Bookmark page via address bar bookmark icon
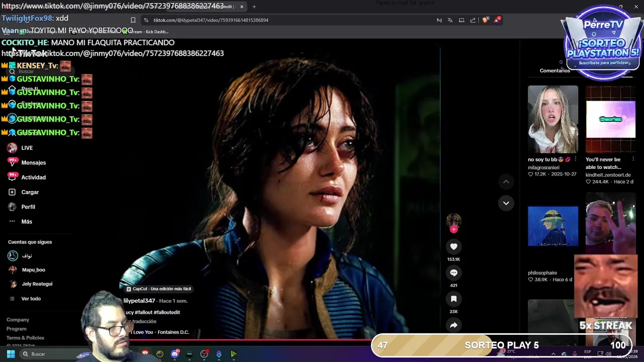 [x=133, y=20]
